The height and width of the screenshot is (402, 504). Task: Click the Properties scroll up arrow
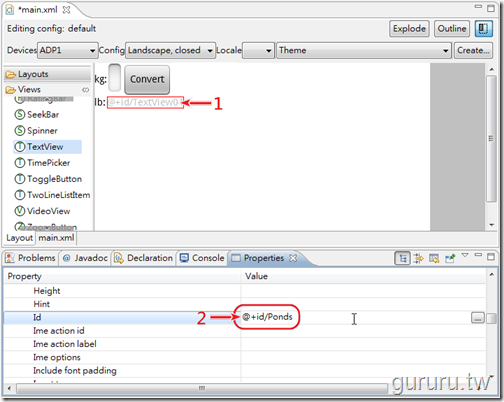[x=491, y=275]
